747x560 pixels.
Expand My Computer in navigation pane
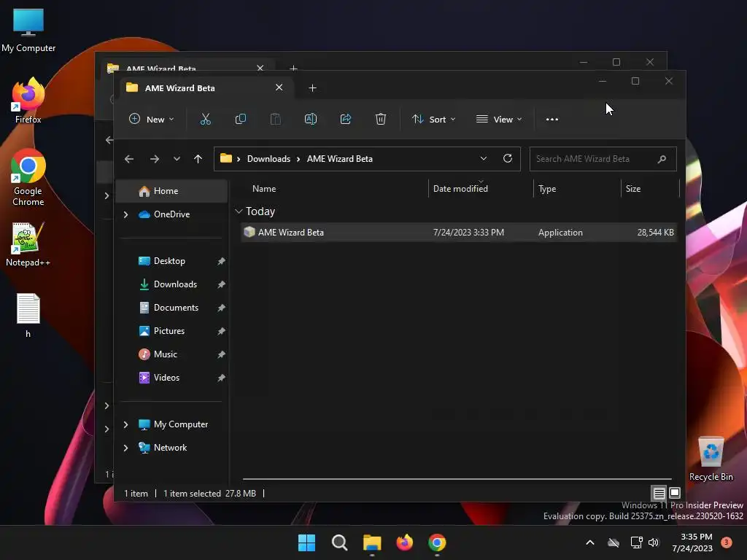click(x=125, y=424)
